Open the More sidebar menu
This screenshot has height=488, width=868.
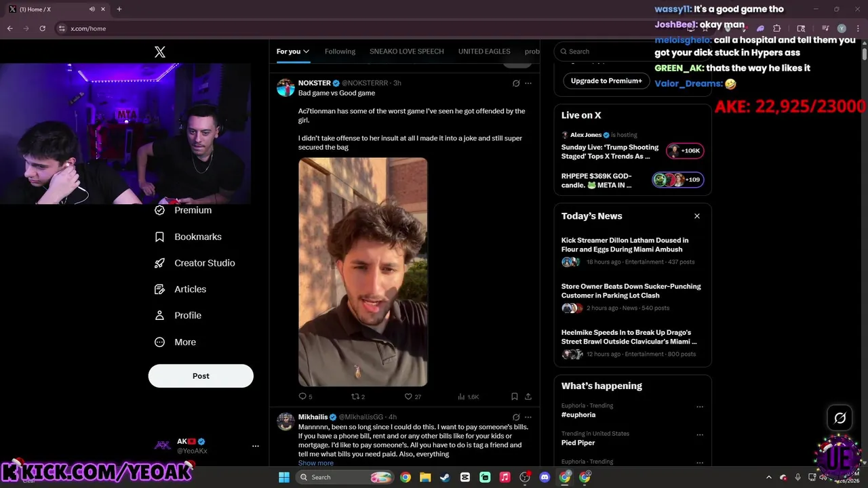coord(175,342)
